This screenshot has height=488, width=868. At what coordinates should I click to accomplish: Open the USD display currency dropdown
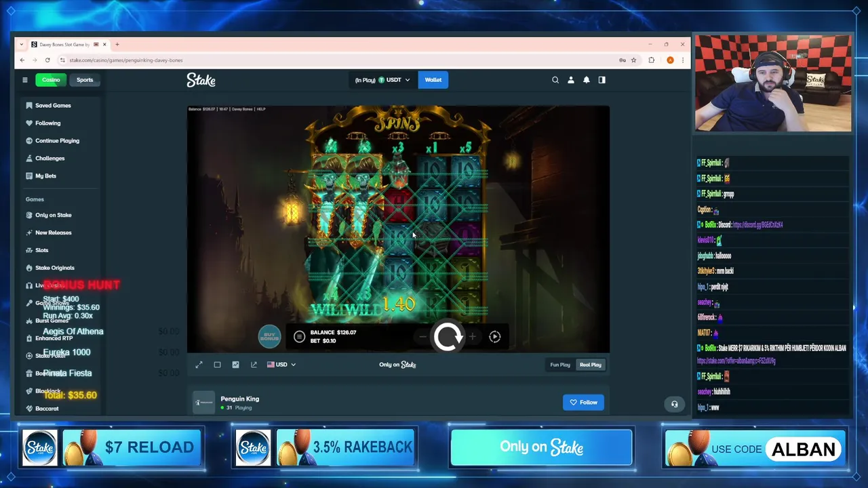(281, 365)
